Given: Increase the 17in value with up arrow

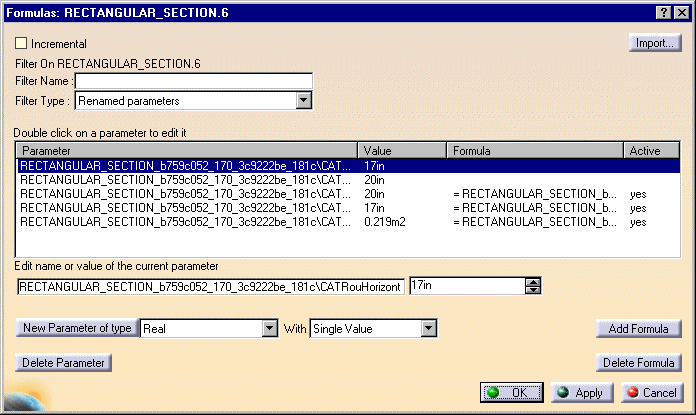Looking at the screenshot, I should tap(533, 282).
